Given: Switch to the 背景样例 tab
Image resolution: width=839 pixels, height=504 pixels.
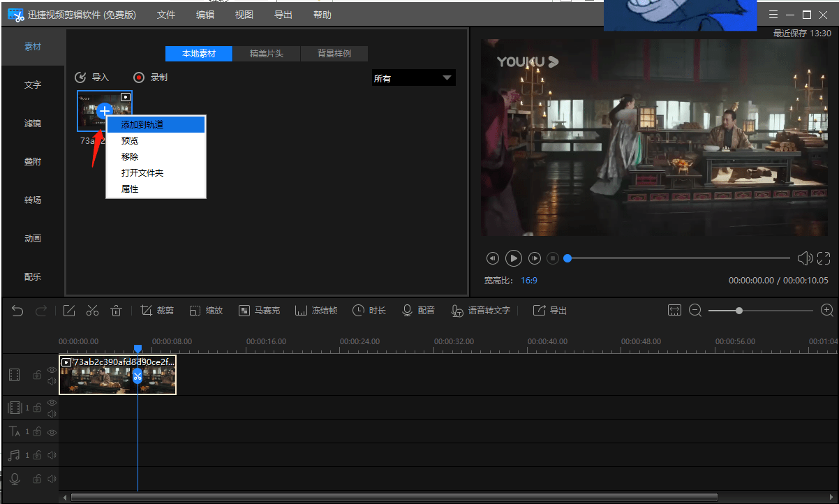Looking at the screenshot, I should click(x=334, y=54).
